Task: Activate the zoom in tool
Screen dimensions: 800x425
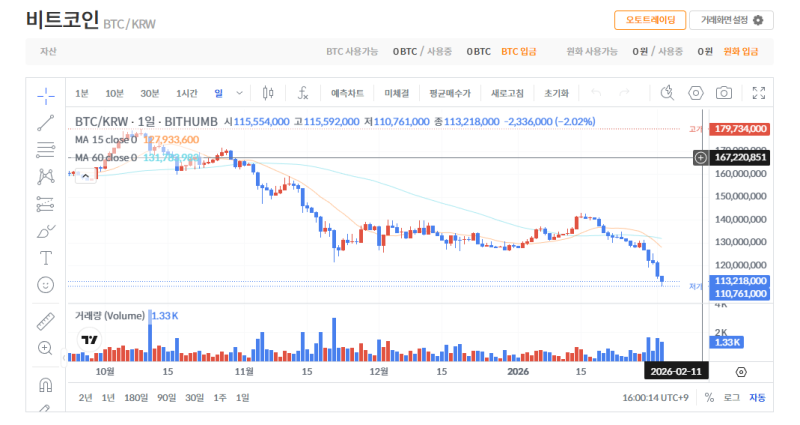Action: 45,348
